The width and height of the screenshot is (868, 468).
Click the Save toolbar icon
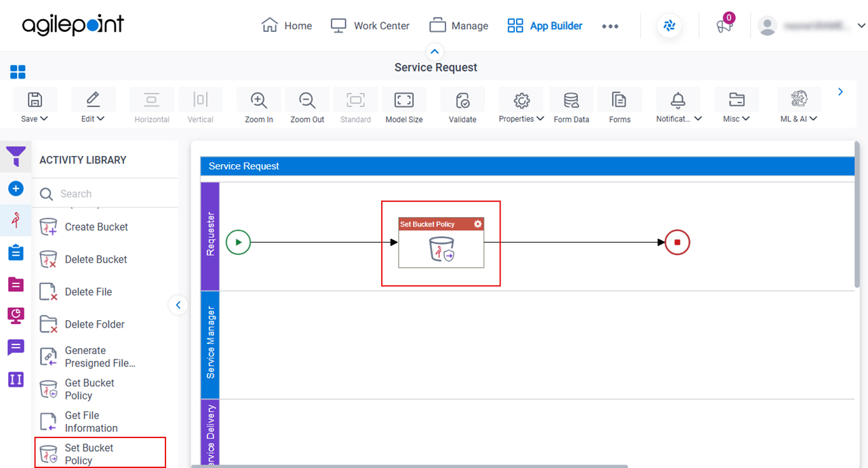tap(35, 100)
